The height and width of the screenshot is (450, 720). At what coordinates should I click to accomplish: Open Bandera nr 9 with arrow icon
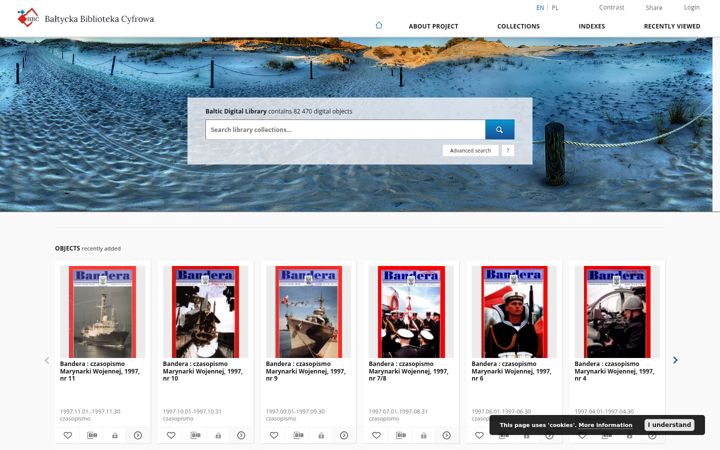tap(344, 435)
